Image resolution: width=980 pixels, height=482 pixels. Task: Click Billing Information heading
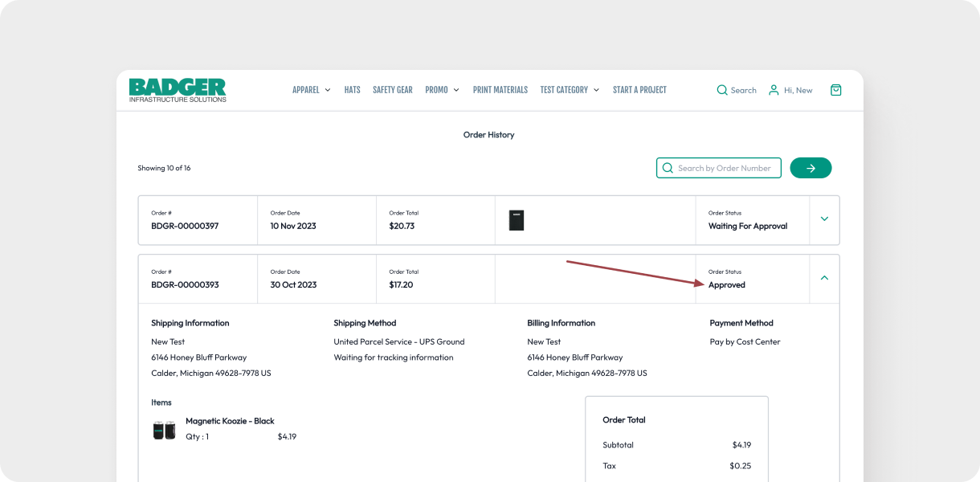point(561,323)
